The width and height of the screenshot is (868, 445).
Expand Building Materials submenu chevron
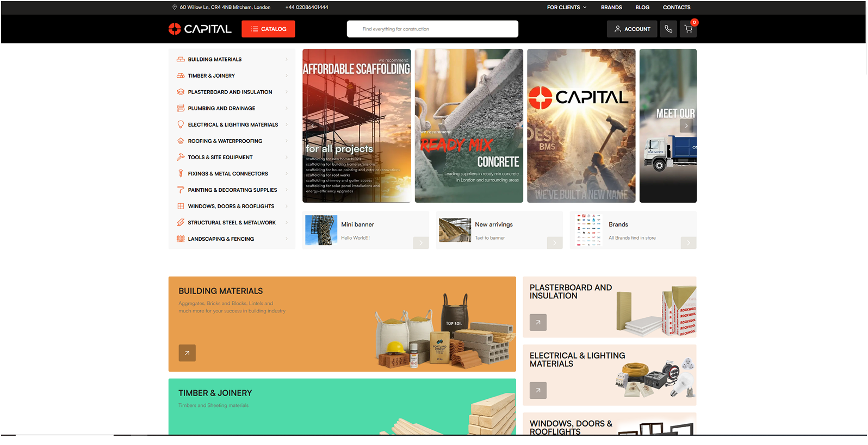(x=287, y=59)
